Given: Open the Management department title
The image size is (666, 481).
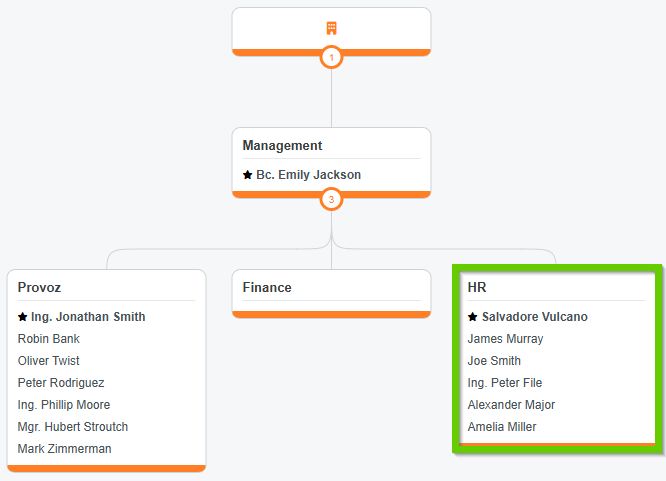Looking at the screenshot, I should coord(282,146).
